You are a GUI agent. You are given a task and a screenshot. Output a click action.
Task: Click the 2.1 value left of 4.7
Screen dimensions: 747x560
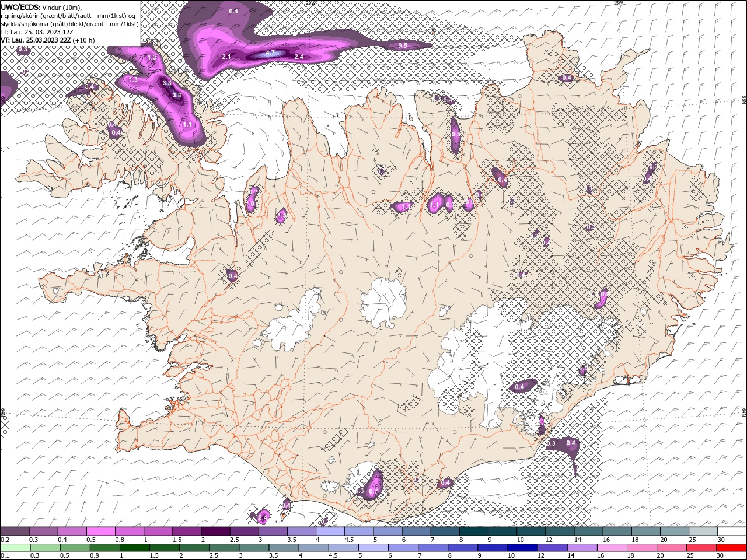pyautogui.click(x=227, y=57)
